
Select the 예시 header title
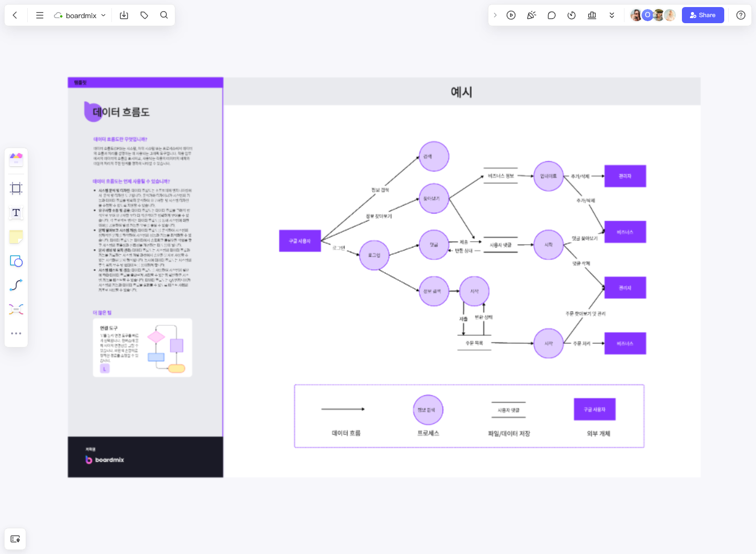pyautogui.click(x=461, y=92)
